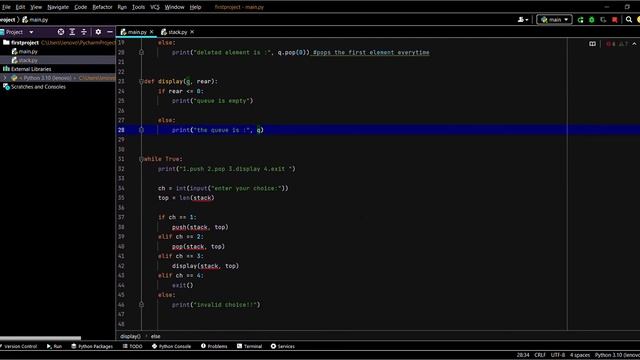Click display() breadcrumb below editor
Viewport: 640px width, 360px height.
point(130,336)
